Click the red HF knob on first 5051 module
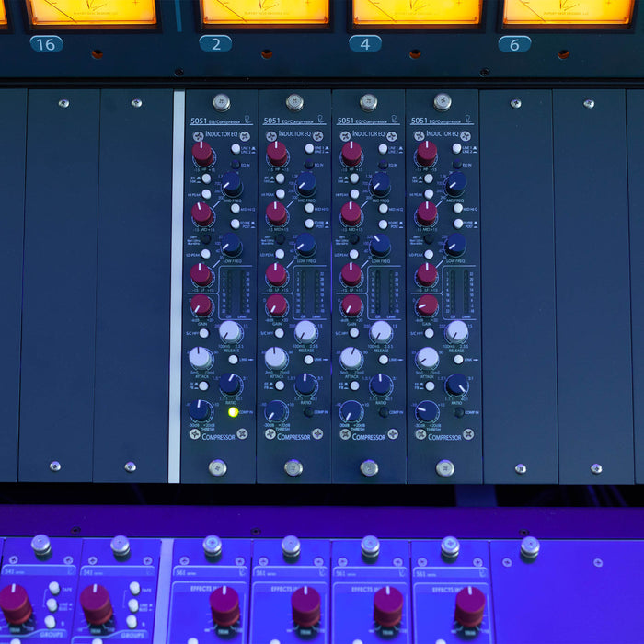644x644 pixels. [202, 154]
